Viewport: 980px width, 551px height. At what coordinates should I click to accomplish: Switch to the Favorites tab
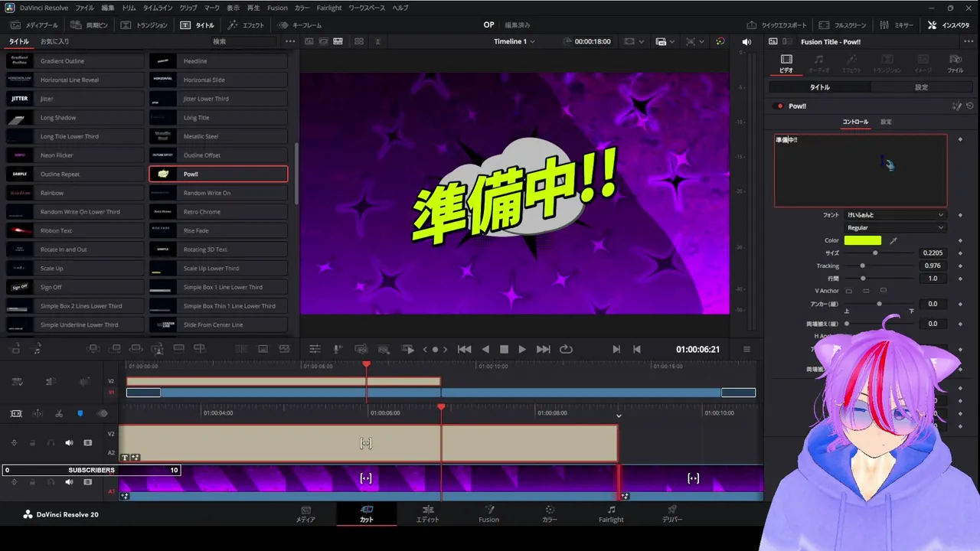(x=54, y=41)
